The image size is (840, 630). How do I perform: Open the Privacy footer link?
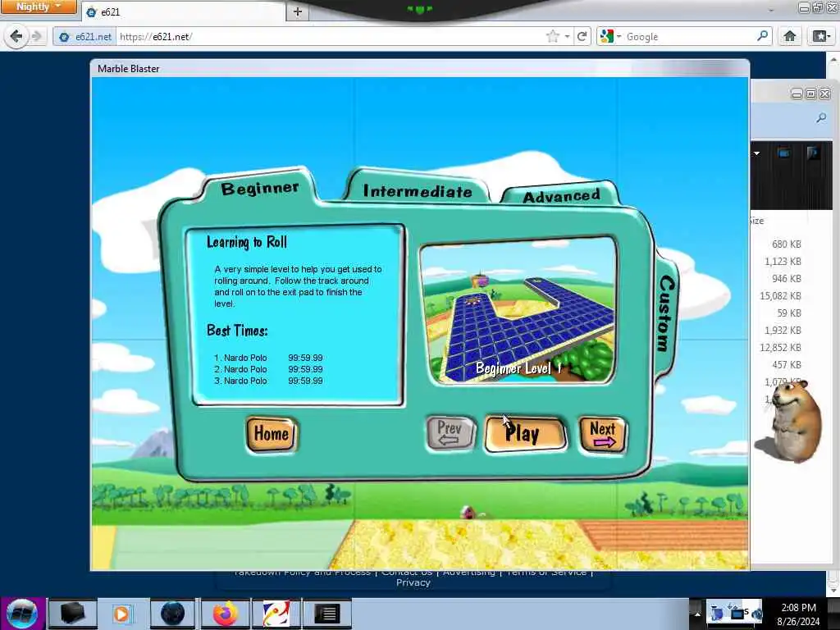413,583
